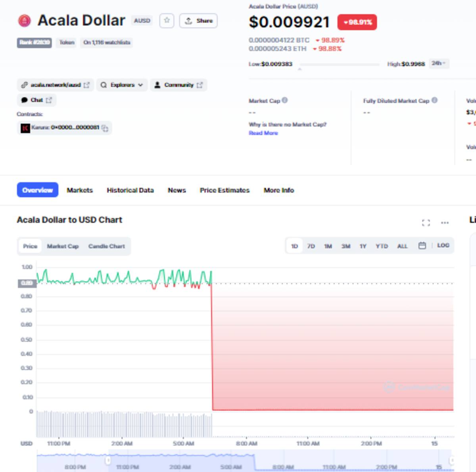
Task: Open chart in fullscreen
Action: point(426,223)
